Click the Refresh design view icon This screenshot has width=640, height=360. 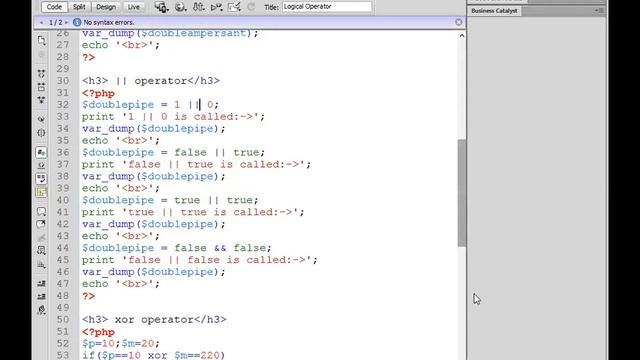click(x=251, y=7)
